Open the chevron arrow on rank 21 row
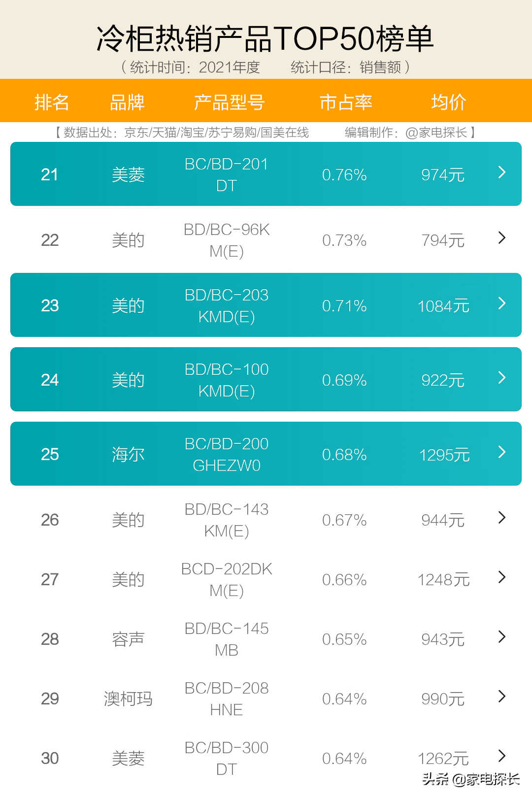This screenshot has height=798, width=532. pos(502,172)
